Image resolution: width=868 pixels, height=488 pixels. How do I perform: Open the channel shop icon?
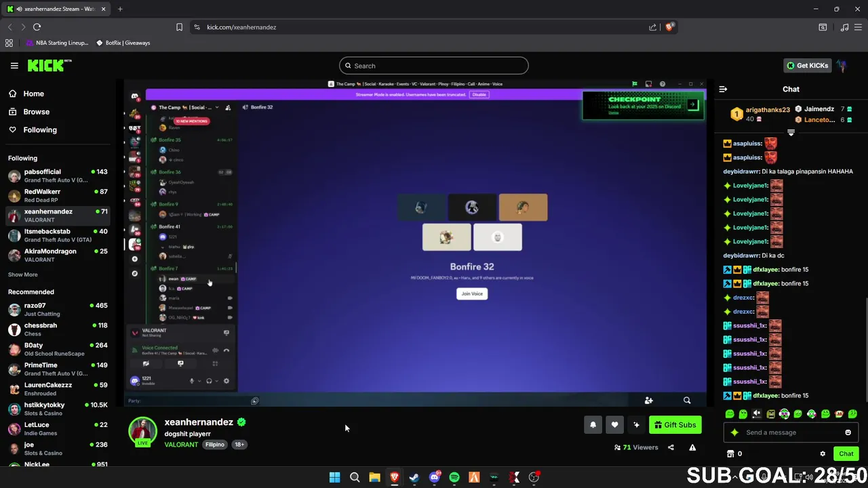tap(730, 454)
